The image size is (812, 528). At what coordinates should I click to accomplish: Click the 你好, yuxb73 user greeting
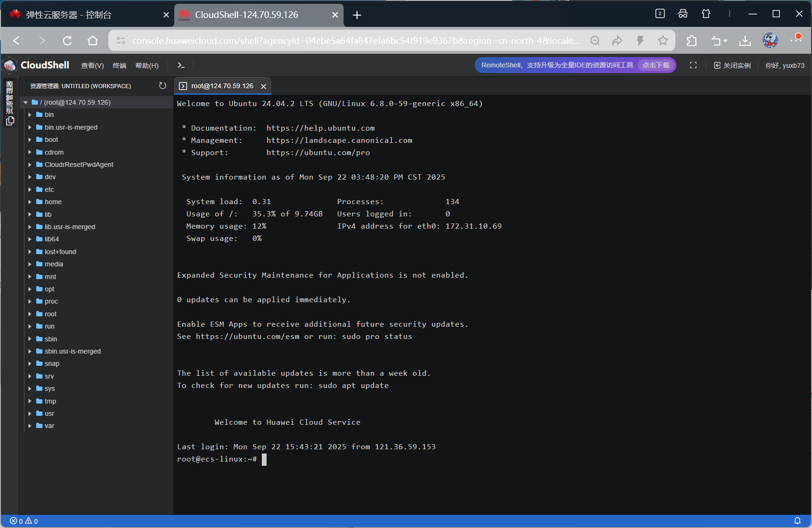[785, 66]
